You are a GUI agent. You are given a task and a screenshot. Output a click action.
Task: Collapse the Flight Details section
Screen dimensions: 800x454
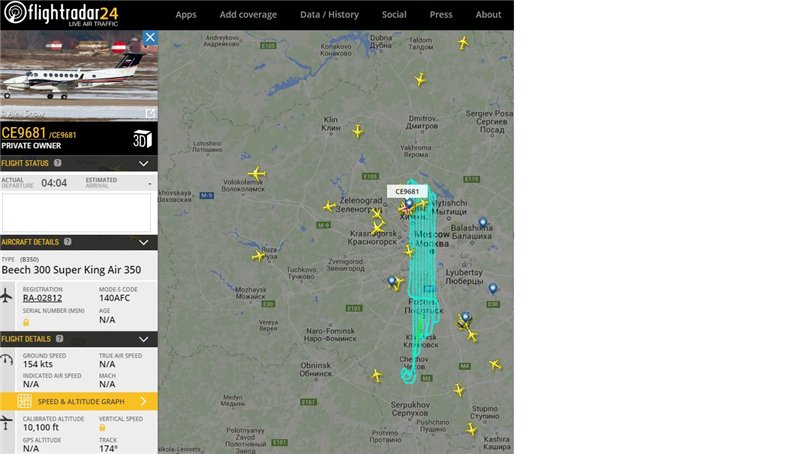click(144, 339)
